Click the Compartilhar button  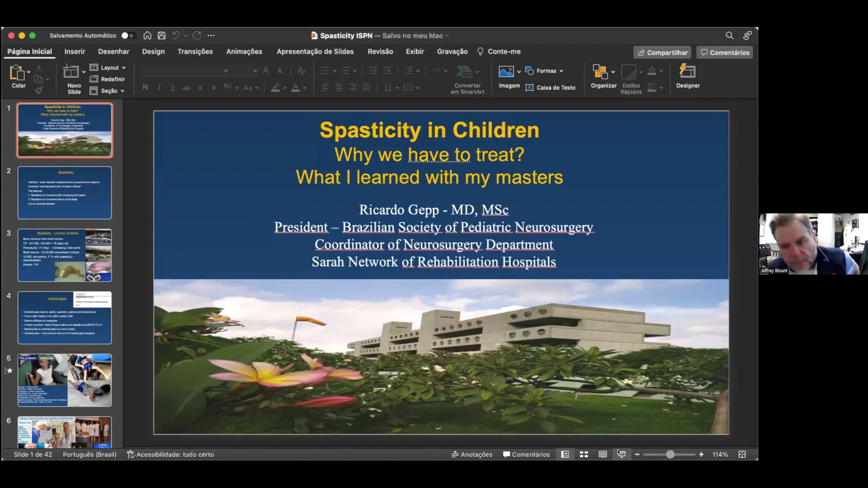(662, 52)
